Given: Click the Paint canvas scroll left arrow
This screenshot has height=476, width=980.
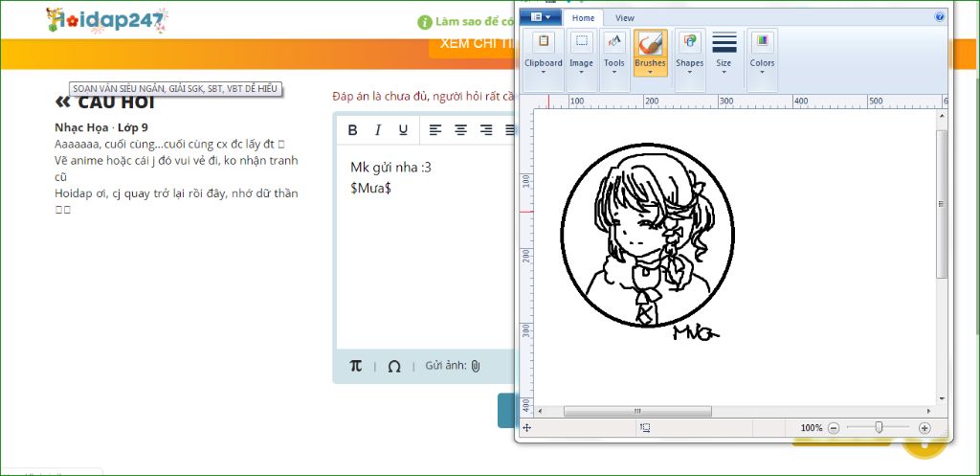Looking at the screenshot, I should [540, 411].
